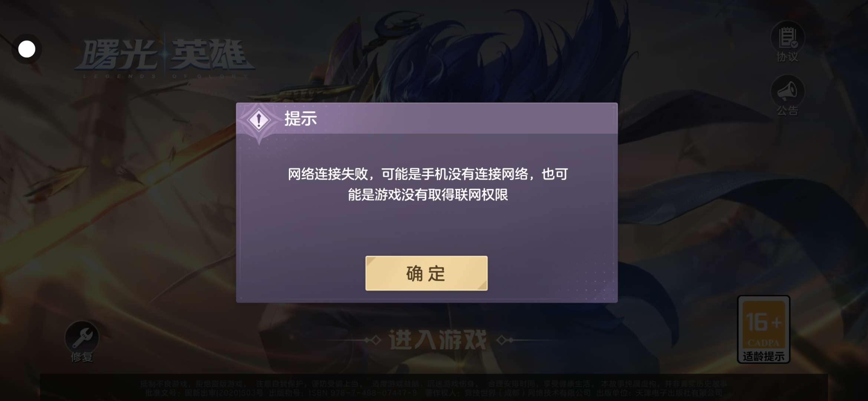Screen dimensions: 868x401
Task: Click the 抵制不良游戏 health advisory line
Action: 434,384
